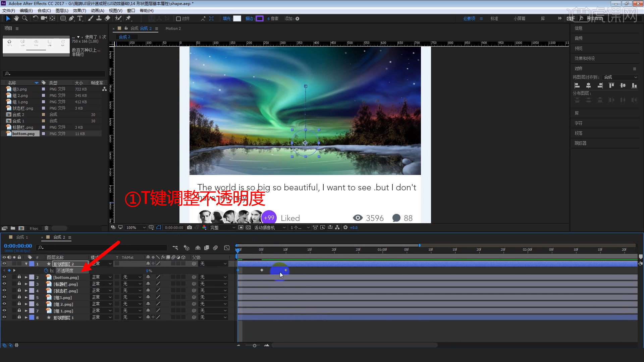This screenshot has height=362, width=644.
Task: Open the 文件(F) menu
Action: point(9,11)
